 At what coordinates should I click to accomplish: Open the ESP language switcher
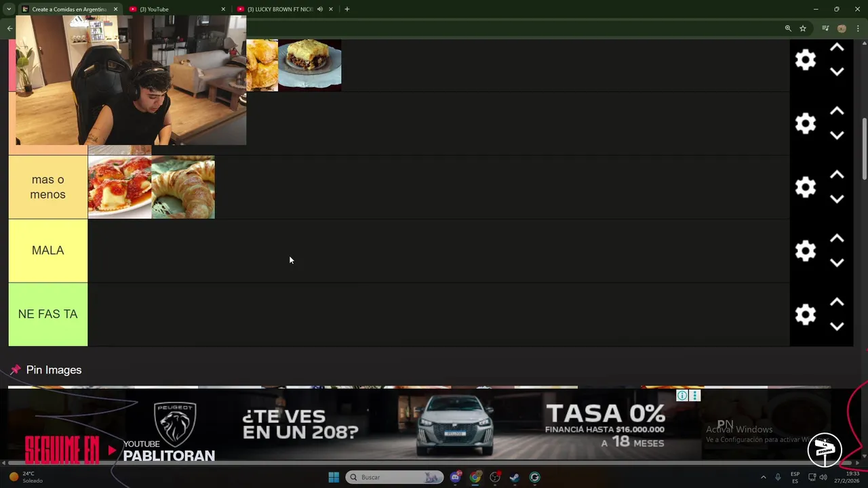point(795,477)
